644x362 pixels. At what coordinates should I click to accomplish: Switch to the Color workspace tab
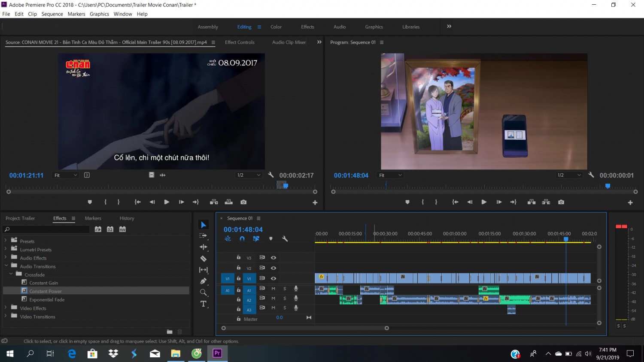pyautogui.click(x=276, y=27)
